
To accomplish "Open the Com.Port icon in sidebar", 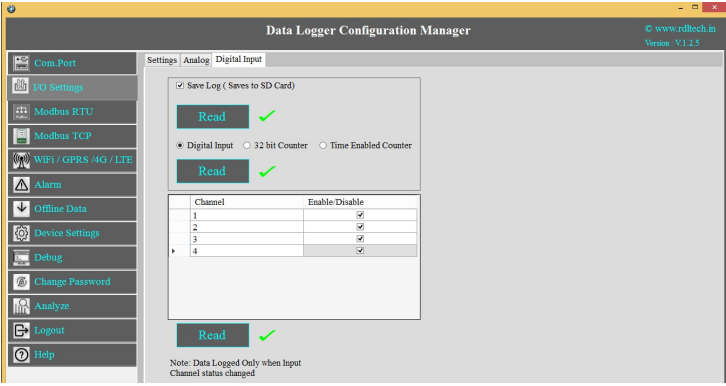I will tap(21, 63).
